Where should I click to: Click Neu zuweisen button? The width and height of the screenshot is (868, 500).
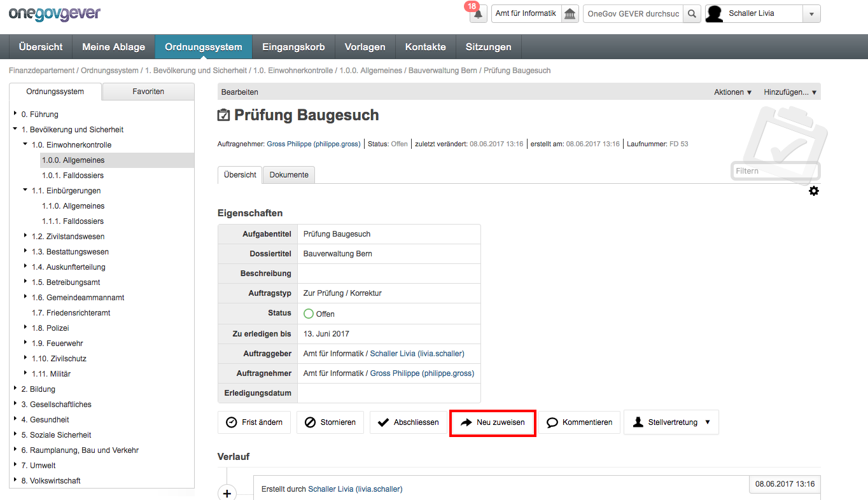[x=493, y=422]
